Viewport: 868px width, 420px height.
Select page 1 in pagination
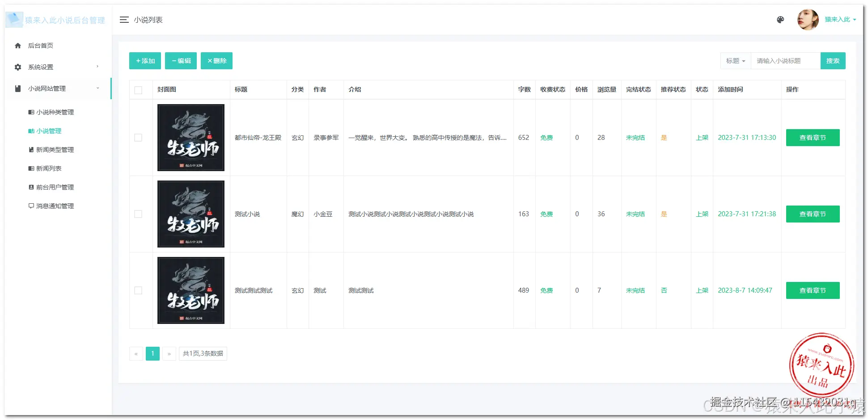point(152,353)
